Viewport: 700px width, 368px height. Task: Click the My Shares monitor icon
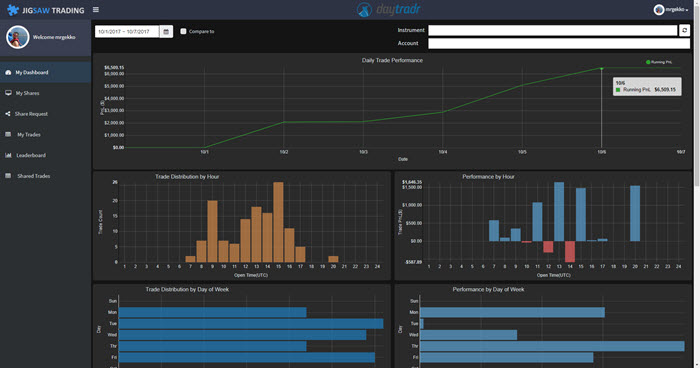[8, 93]
